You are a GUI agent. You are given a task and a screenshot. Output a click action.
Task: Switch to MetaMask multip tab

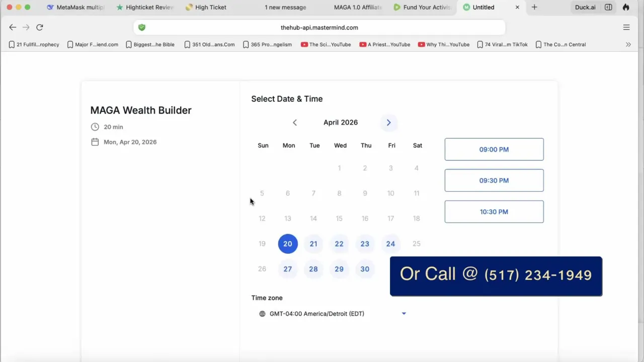tap(75, 7)
